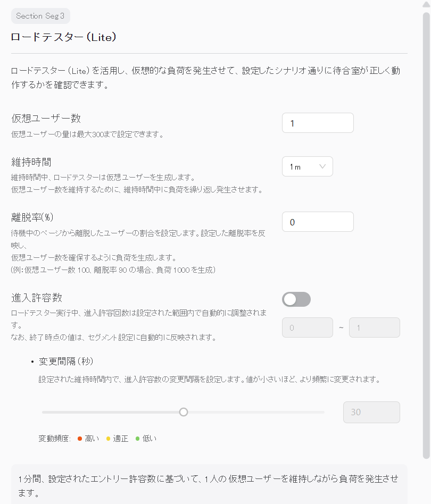Select the 仮想ユーザー数 input showing 1
The width and height of the screenshot is (431, 504).
pyautogui.click(x=318, y=123)
